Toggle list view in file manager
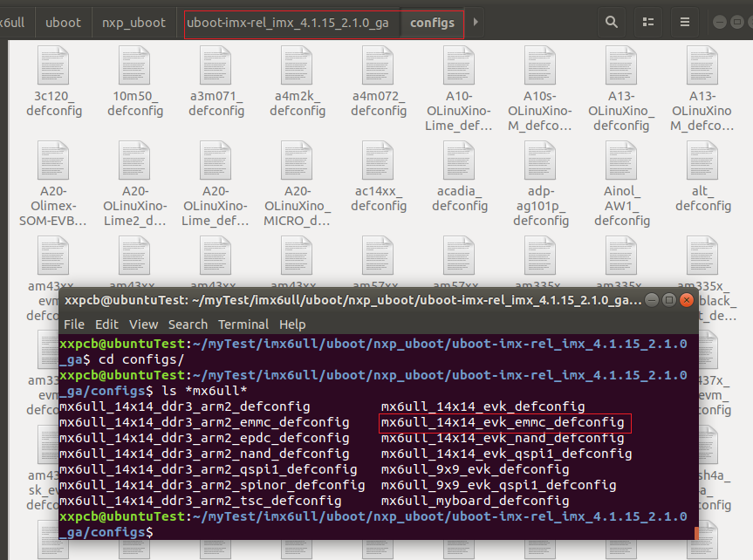This screenshot has width=753, height=560. tap(648, 22)
